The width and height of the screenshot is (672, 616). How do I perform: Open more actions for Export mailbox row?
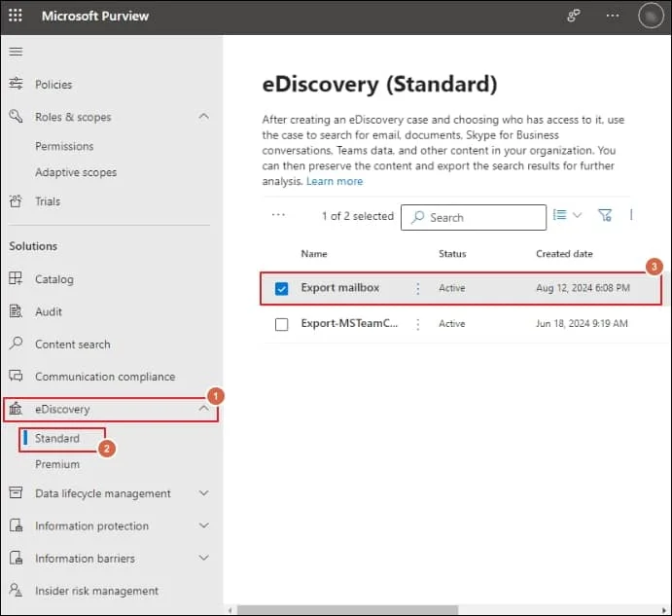417,288
